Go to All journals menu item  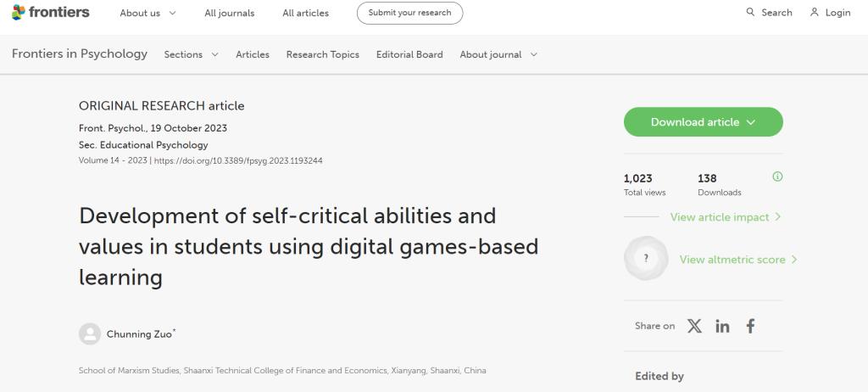[x=229, y=14]
